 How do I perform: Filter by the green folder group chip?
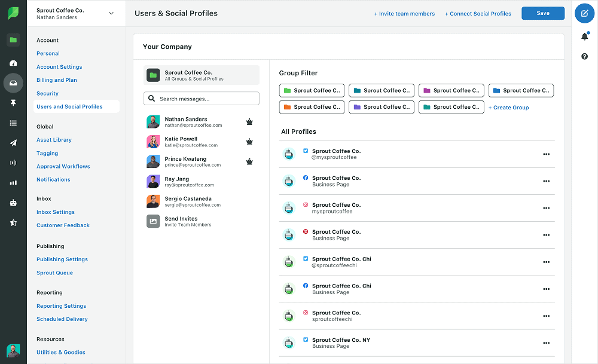[x=312, y=91]
